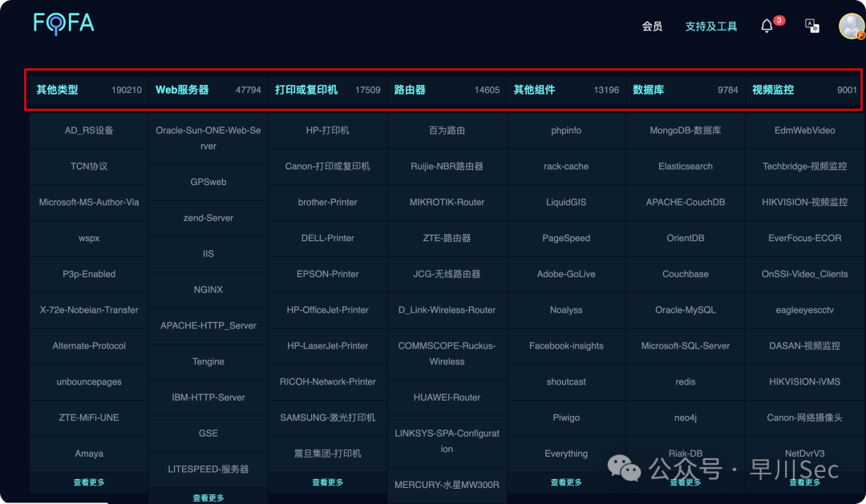866x504 pixels.
Task: Select the Web服务器 category header
Action: 182,90
